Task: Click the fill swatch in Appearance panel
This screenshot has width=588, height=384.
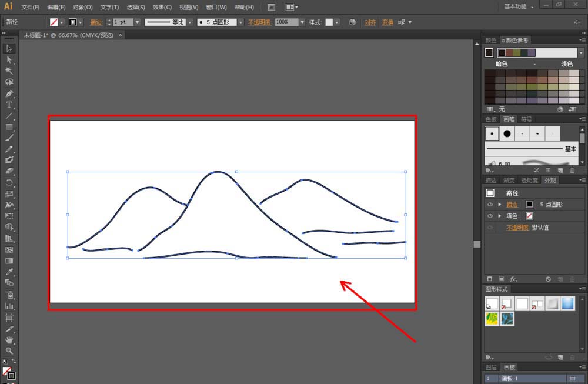Action: point(530,216)
